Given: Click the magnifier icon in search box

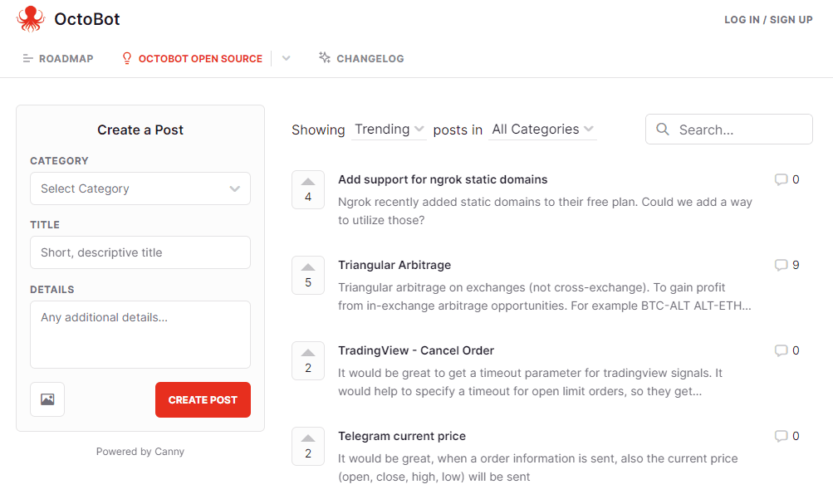Looking at the screenshot, I should coord(663,129).
